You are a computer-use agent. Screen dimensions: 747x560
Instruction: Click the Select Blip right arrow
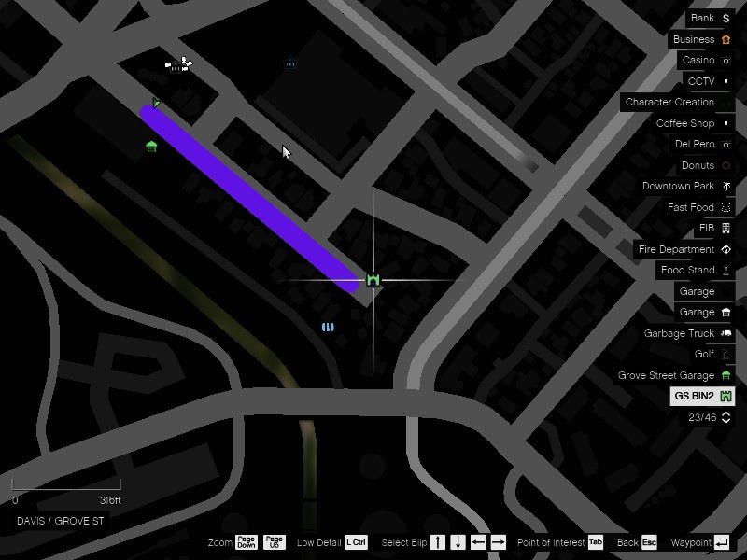tap(498, 542)
